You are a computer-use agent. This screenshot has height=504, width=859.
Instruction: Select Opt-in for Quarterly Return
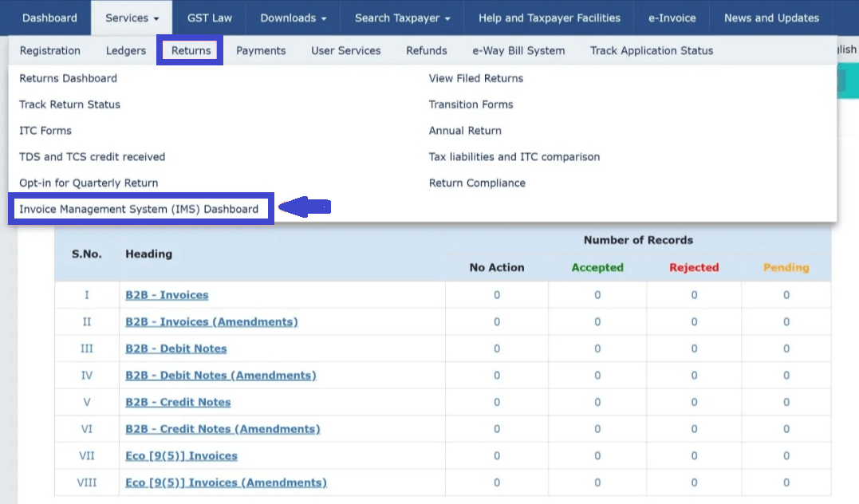(89, 183)
